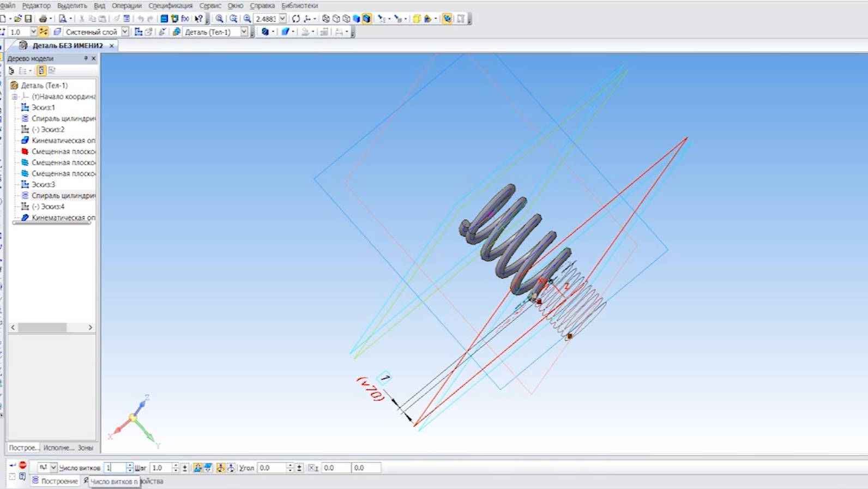Toggle the counter-clockwise winding direction button
Viewport: 868px width, 489px height.
231,468
